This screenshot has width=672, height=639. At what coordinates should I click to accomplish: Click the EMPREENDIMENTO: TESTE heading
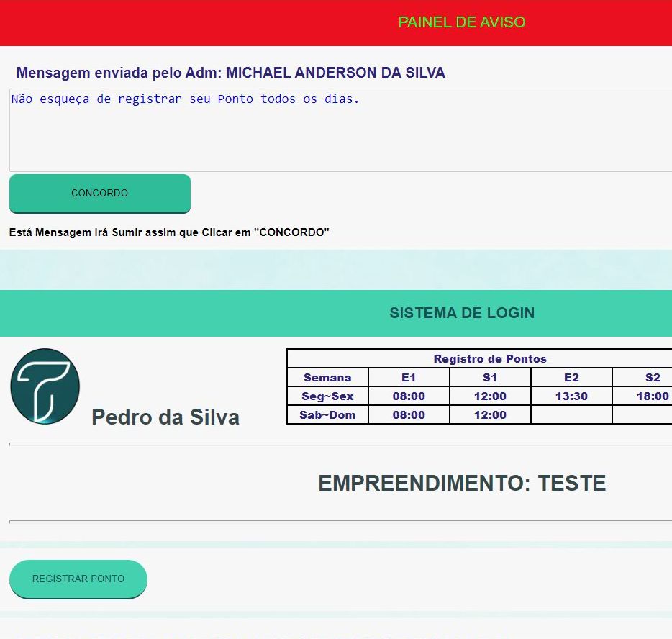point(461,484)
